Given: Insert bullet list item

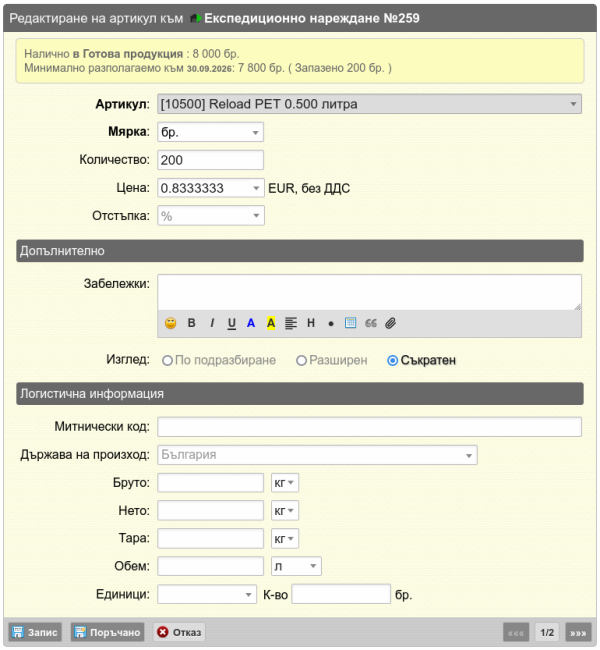Looking at the screenshot, I should point(331,324).
